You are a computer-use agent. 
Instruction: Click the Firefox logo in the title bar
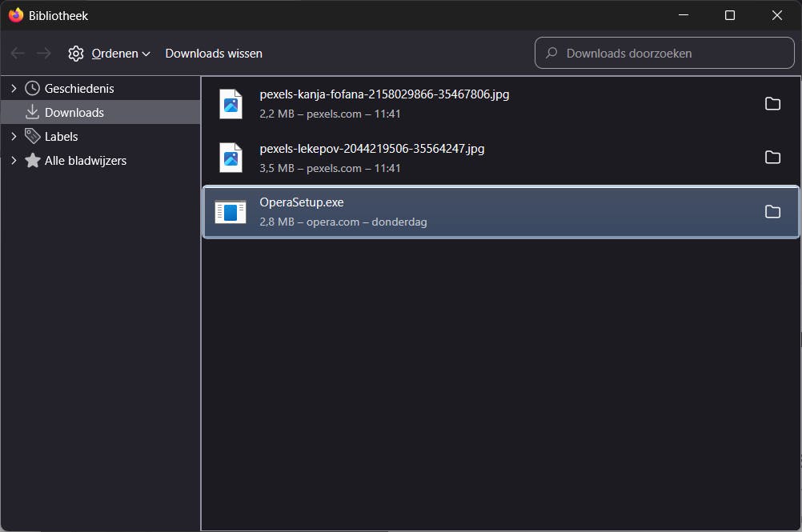coord(16,15)
